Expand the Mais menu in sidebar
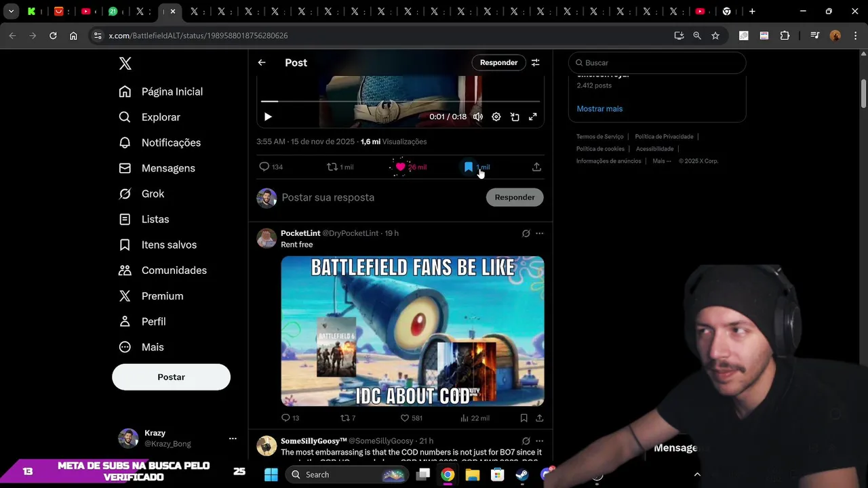This screenshot has width=868, height=488. coord(141,347)
